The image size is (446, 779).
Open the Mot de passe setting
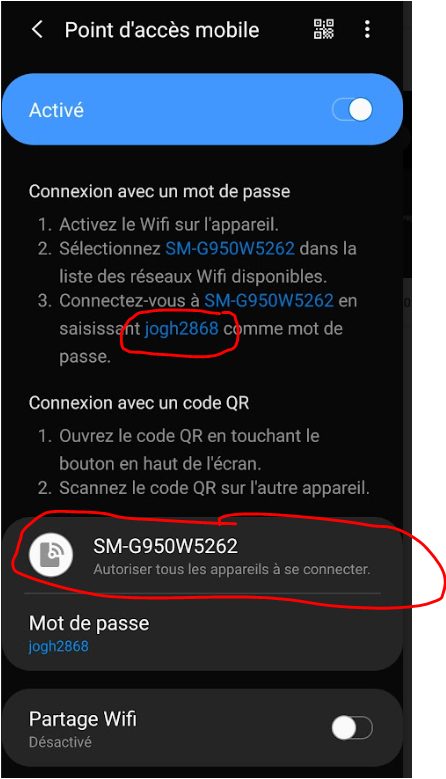(x=203, y=633)
